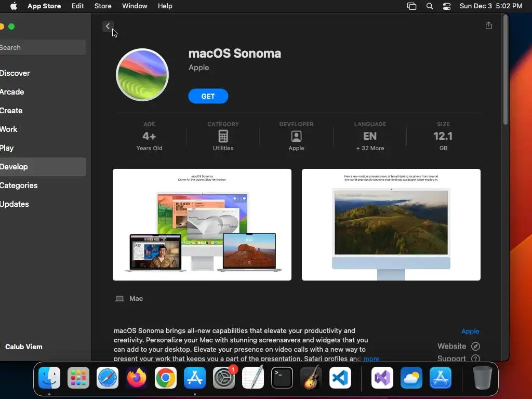
Task: Open Terminal from the dock
Action: [x=282, y=378]
